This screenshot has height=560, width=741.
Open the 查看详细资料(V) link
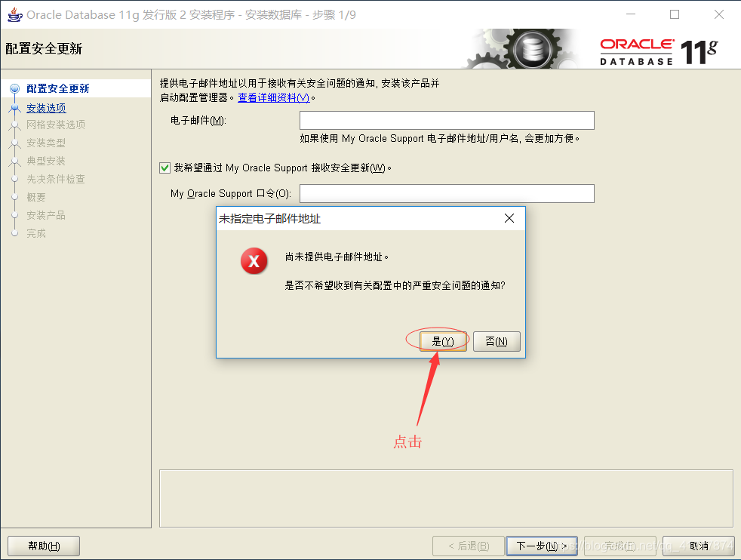tap(274, 98)
